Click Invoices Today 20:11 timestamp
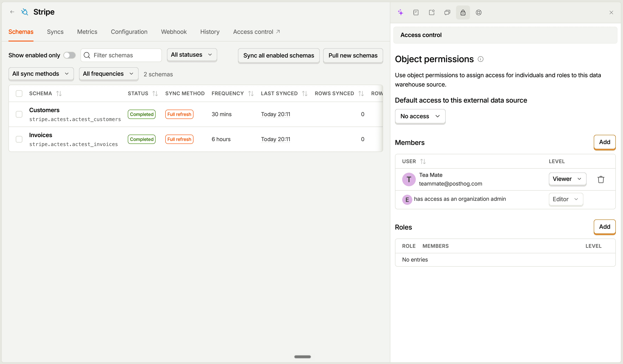This screenshot has width=623, height=364. pyautogui.click(x=275, y=139)
